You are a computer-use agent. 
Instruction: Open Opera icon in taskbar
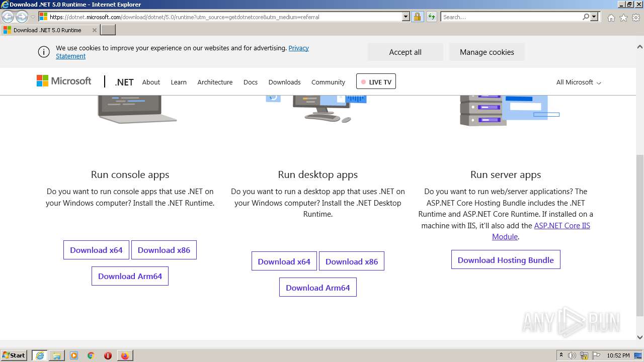108,355
